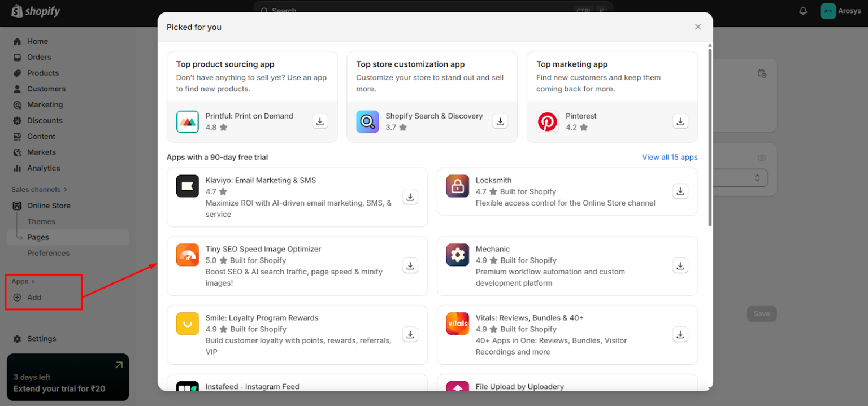
Task: Open the notifications bell
Action: [x=803, y=11]
